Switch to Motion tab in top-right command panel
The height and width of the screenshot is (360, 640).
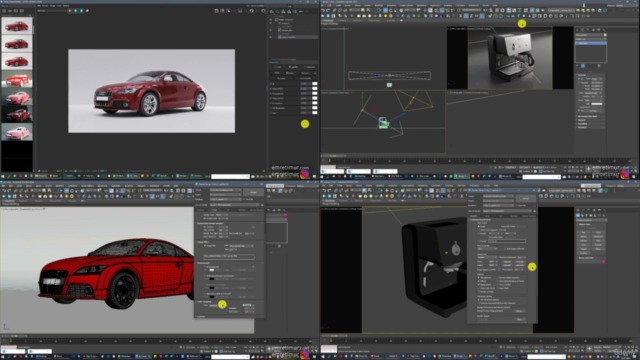pyautogui.click(x=594, y=30)
